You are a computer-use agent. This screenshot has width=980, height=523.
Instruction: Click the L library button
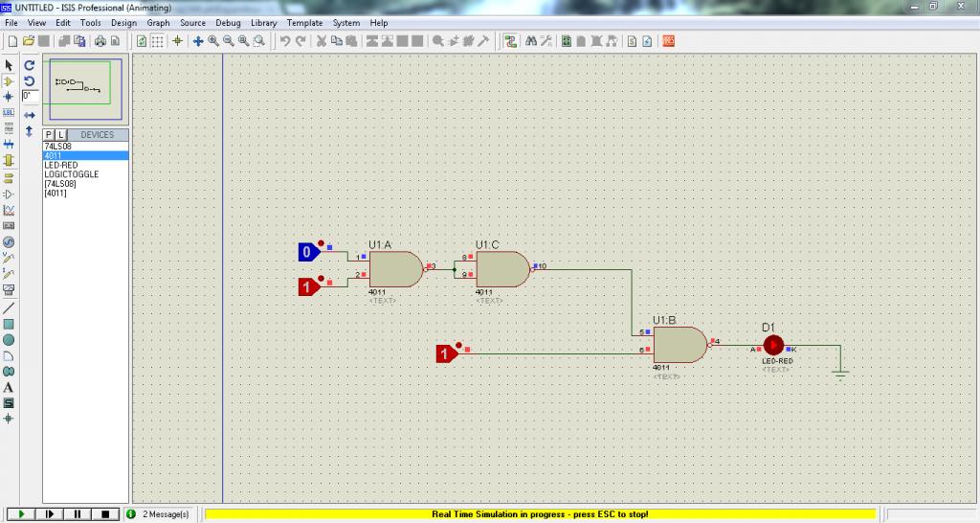click(x=60, y=134)
